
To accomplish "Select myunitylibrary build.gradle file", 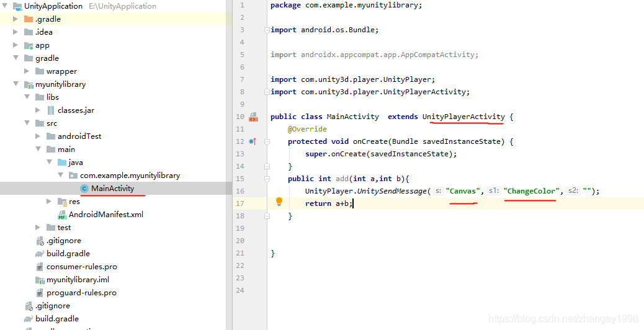I will [x=68, y=254].
